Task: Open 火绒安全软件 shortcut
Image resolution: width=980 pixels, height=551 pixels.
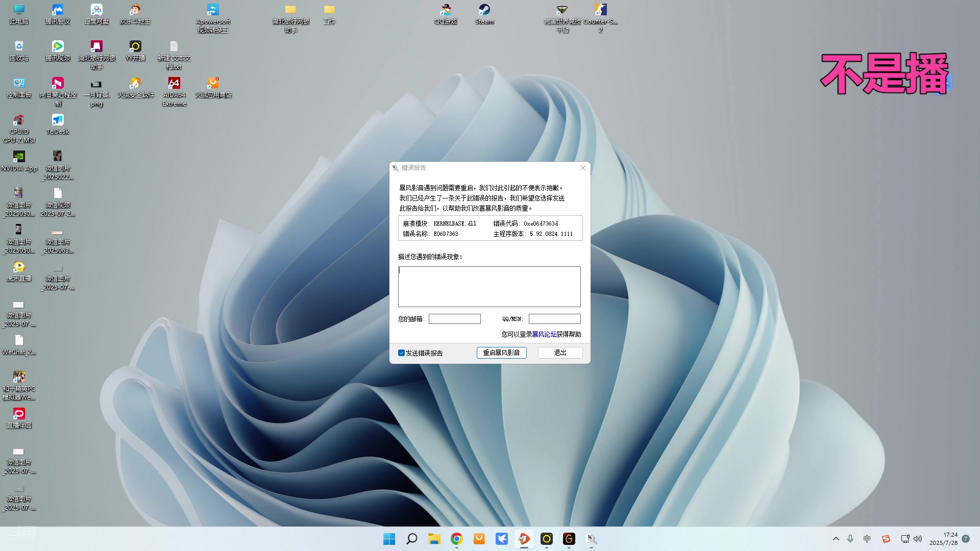Action: pos(135,88)
